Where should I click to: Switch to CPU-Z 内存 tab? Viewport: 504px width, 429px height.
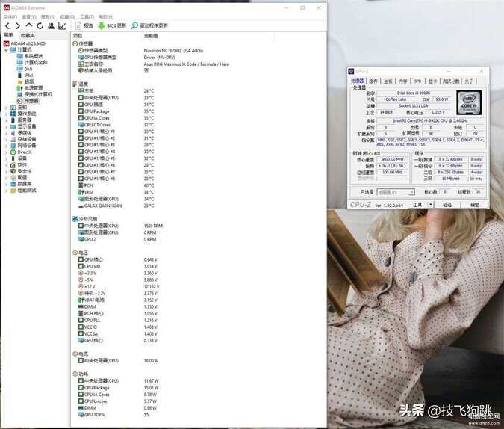[x=402, y=81]
